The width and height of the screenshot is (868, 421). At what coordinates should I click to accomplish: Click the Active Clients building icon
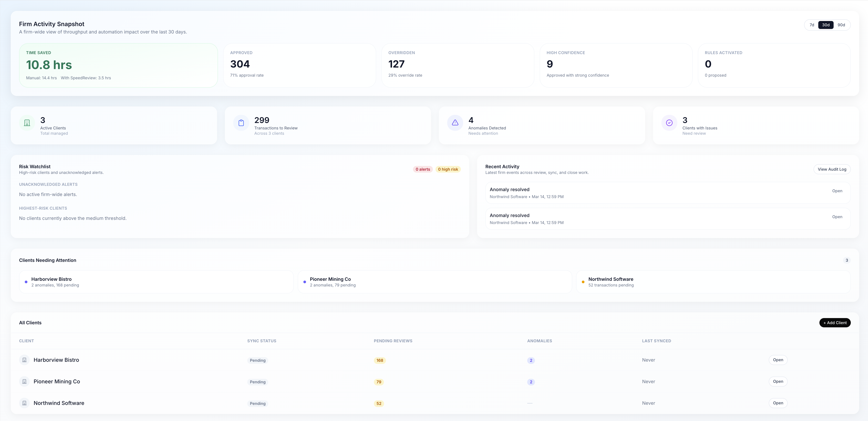tap(27, 123)
